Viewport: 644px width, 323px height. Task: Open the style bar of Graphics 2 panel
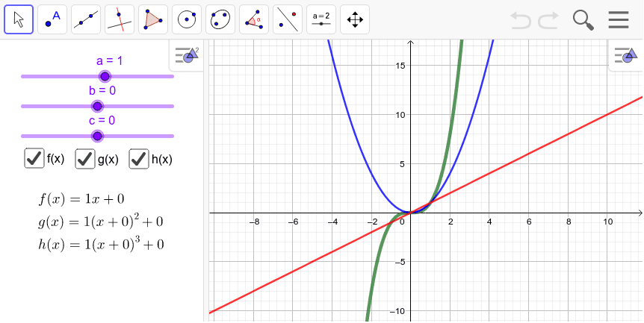187,55
